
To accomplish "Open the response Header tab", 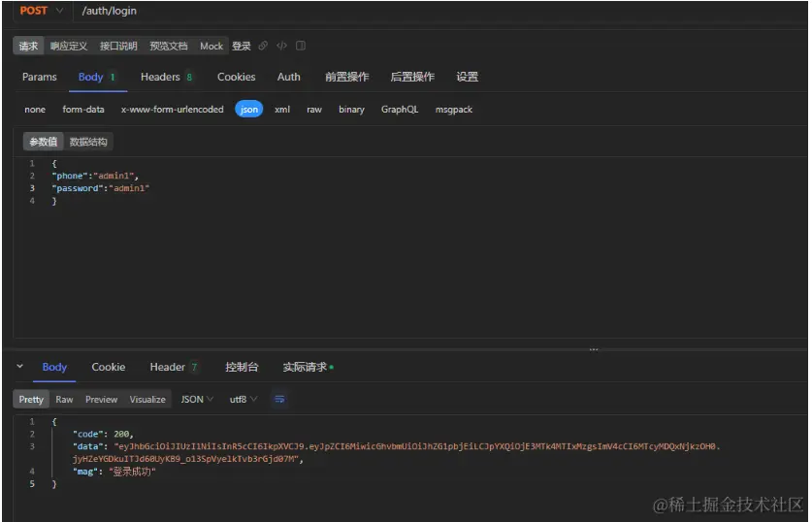I will [x=174, y=367].
